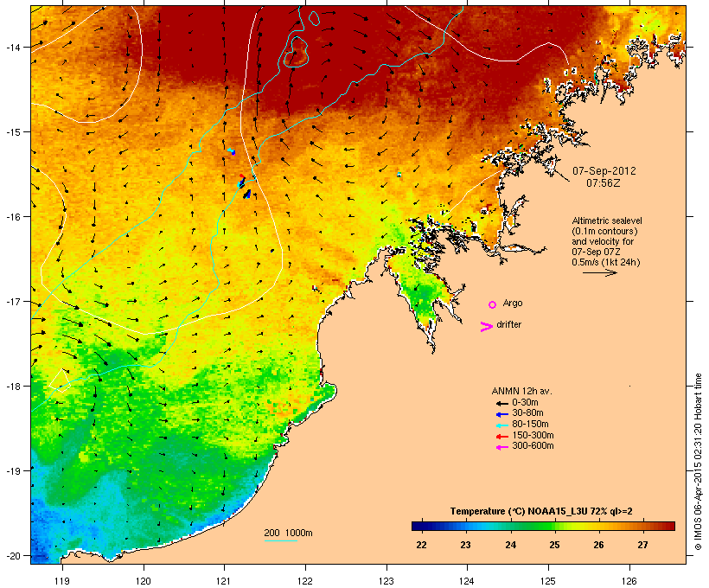709x588 pixels.
Task: Click the 'Argo' legend label
Action: click(x=513, y=303)
